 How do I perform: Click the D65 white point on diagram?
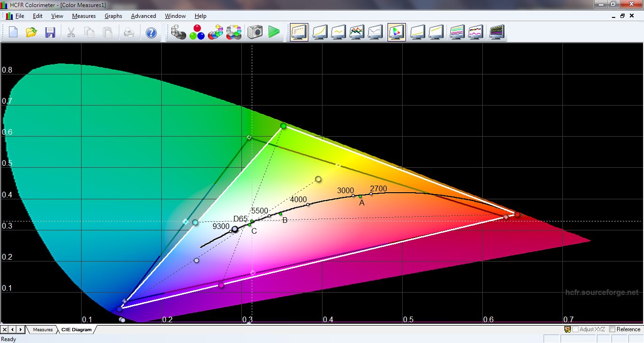[252, 221]
